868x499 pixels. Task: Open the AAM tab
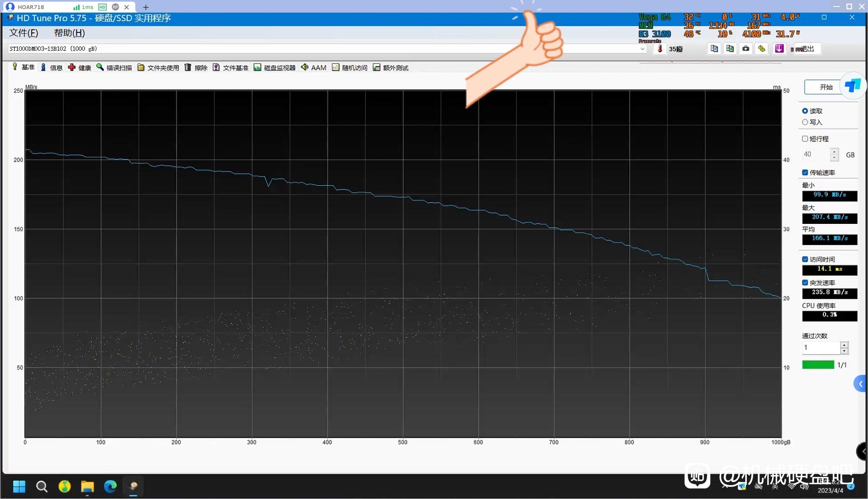coord(314,67)
